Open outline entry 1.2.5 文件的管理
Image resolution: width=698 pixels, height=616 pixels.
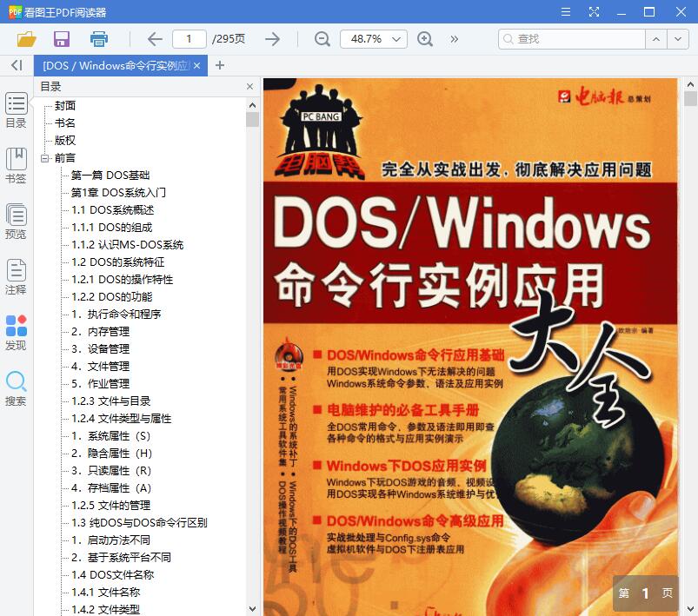coord(111,505)
